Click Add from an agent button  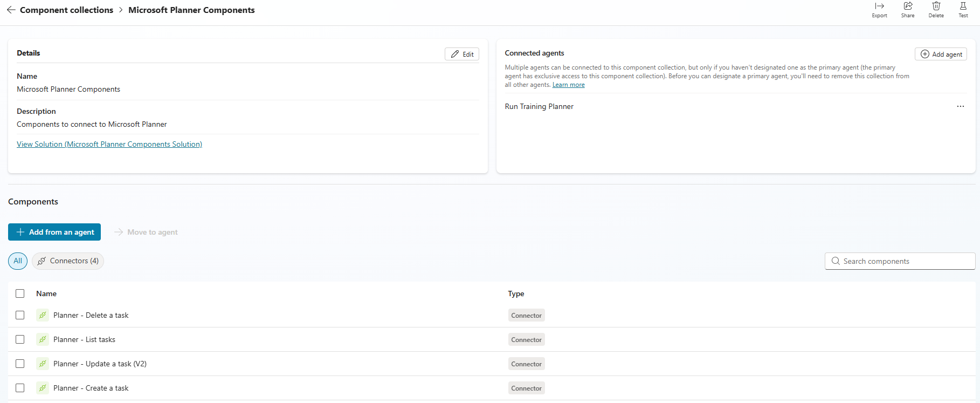54,232
